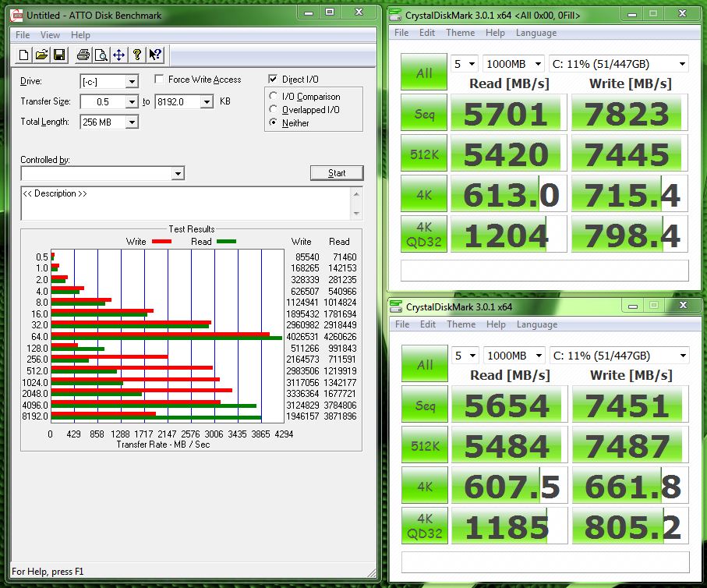Click status bar text For Help, press F1
707x588 pixels.
click(48, 572)
